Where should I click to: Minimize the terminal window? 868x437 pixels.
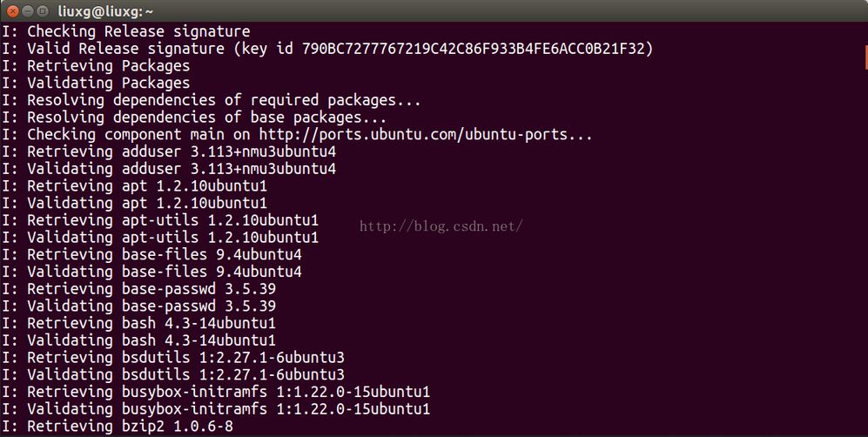(28, 11)
